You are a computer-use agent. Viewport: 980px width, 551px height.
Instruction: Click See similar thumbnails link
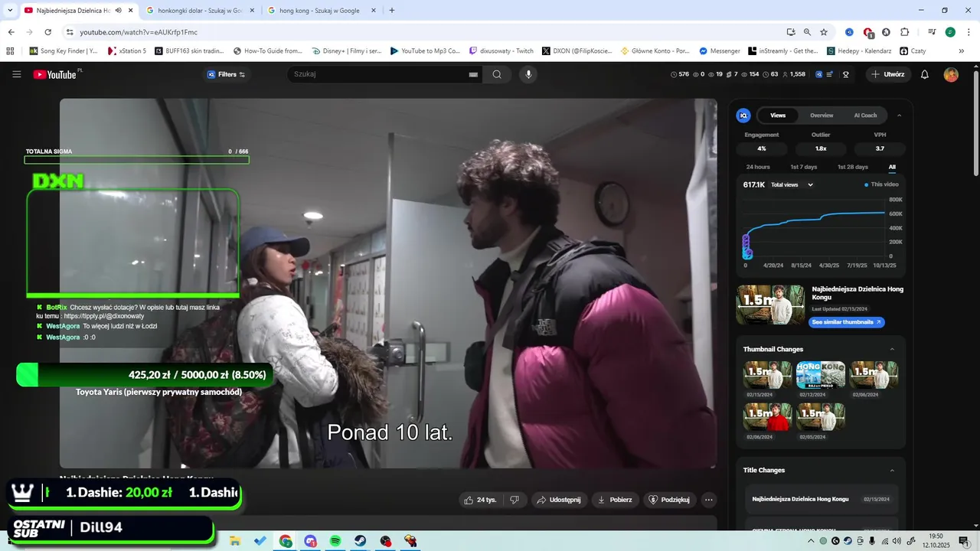[847, 322]
